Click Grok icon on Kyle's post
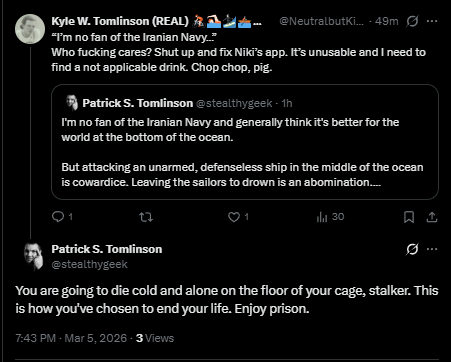This screenshot has width=451, height=362. click(412, 21)
